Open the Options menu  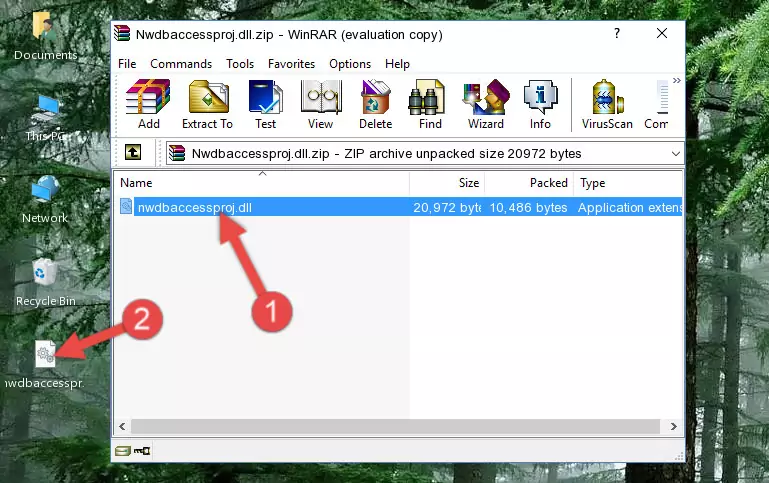pyautogui.click(x=350, y=64)
